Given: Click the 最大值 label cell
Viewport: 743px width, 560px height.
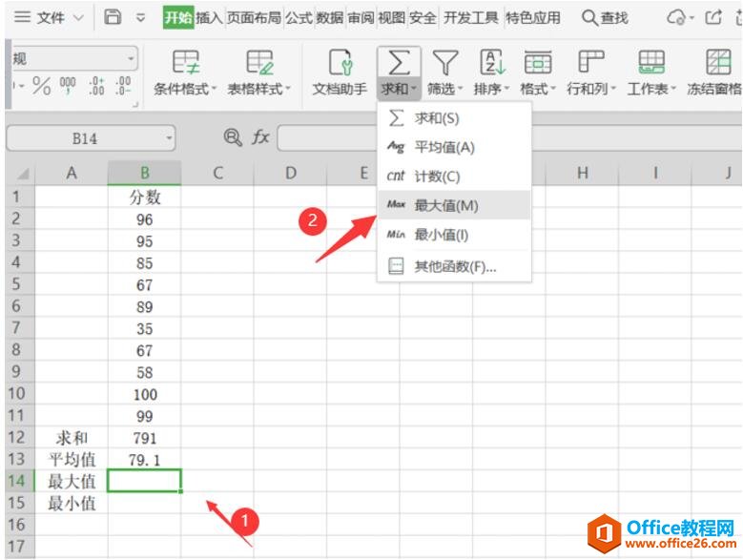Looking at the screenshot, I should click(x=72, y=481).
